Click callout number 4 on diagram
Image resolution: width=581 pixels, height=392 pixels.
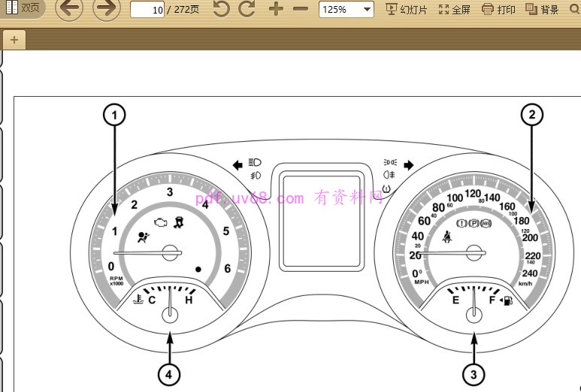point(169,374)
